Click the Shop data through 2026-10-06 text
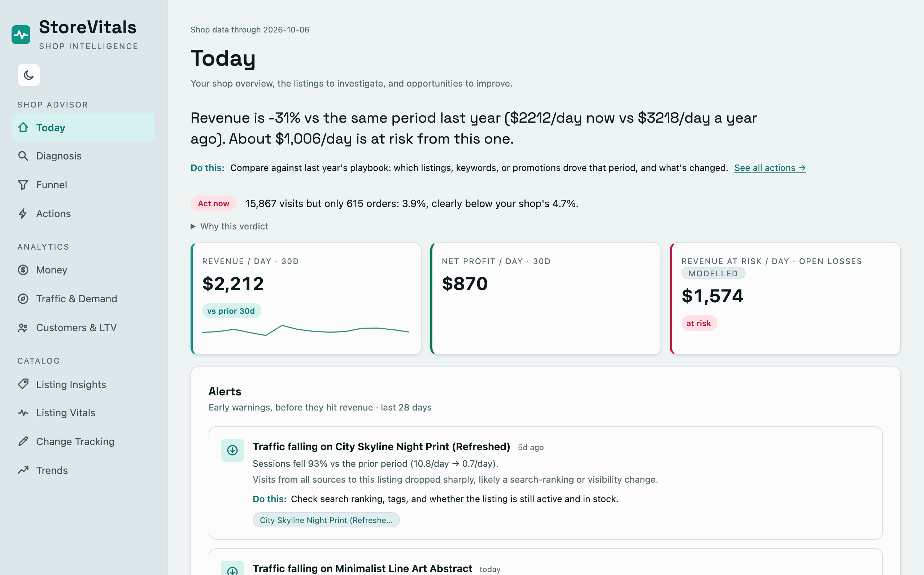 tap(250, 30)
